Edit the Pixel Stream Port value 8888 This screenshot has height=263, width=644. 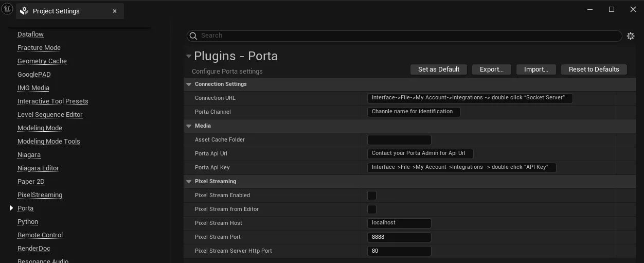point(399,237)
